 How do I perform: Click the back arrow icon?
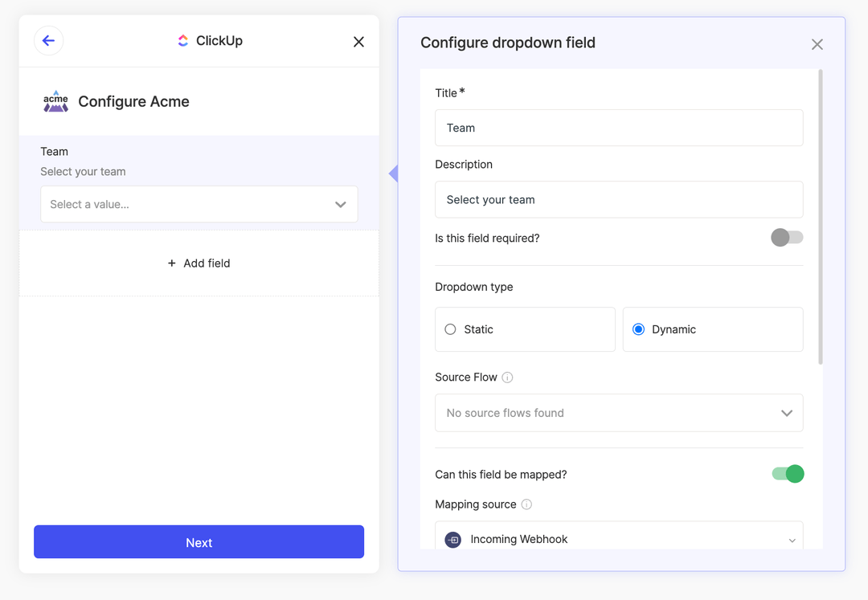[x=49, y=41]
